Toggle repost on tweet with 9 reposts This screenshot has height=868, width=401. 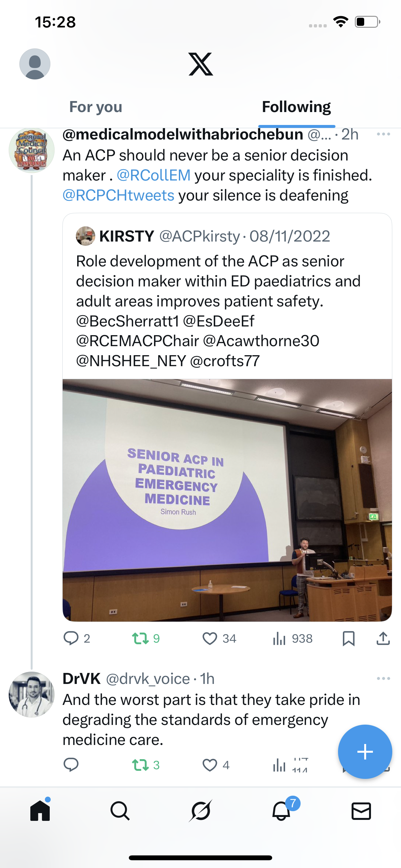[140, 638]
